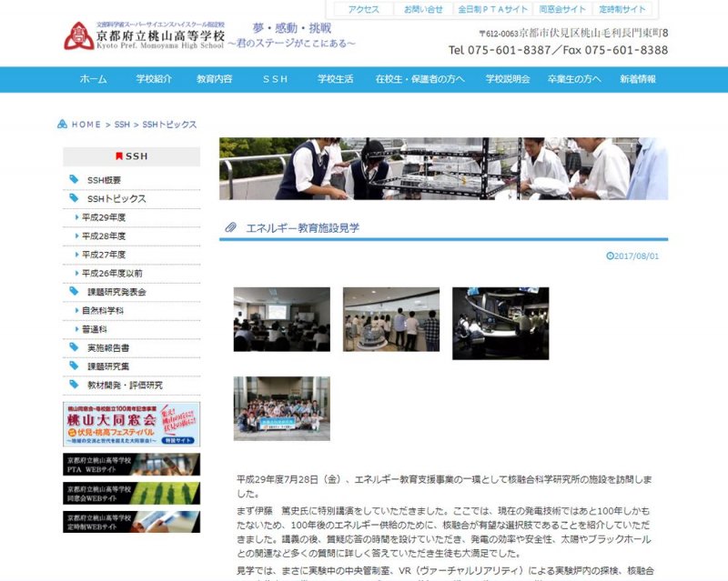Screen dimensions: 728x581
Task: Click the paperclip icon beside the article title
Action: pos(231,227)
